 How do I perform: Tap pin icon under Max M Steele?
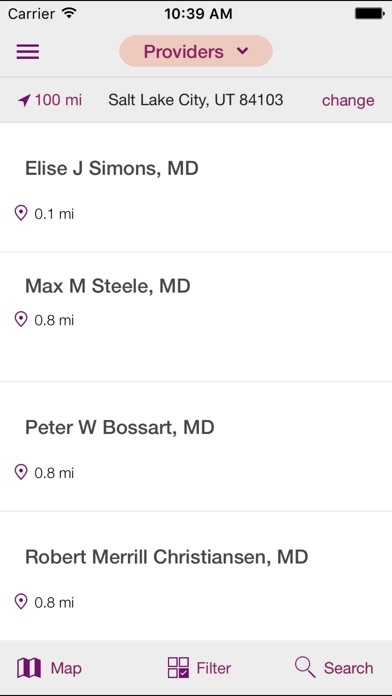pyautogui.click(x=21, y=320)
